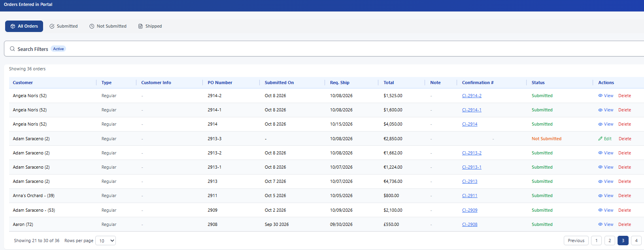Click the Search Filters bar
Screen dimensions: 644x250
(324, 49)
